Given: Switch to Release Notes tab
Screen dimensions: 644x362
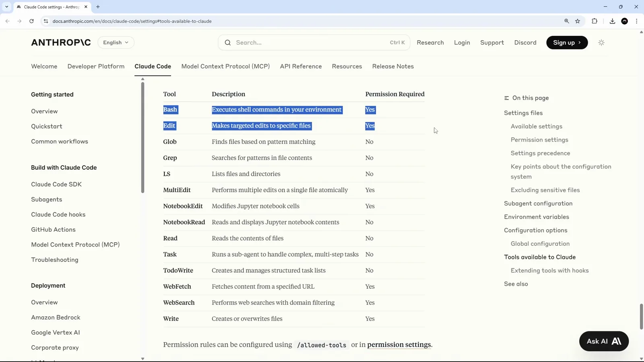Looking at the screenshot, I should (393, 66).
